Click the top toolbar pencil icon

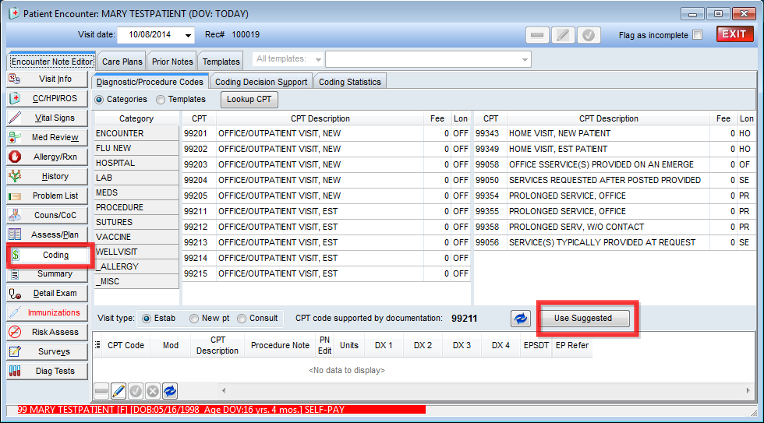pyautogui.click(x=563, y=36)
